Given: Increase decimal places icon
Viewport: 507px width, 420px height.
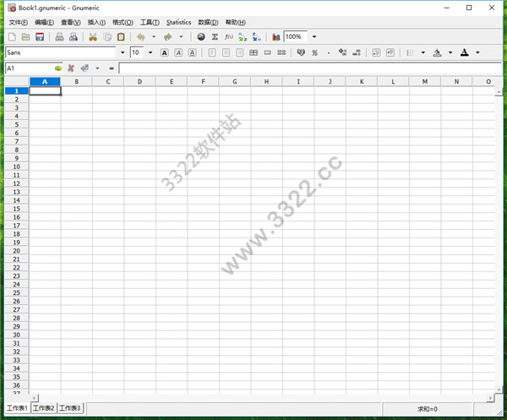Looking at the screenshot, I should tap(343, 52).
